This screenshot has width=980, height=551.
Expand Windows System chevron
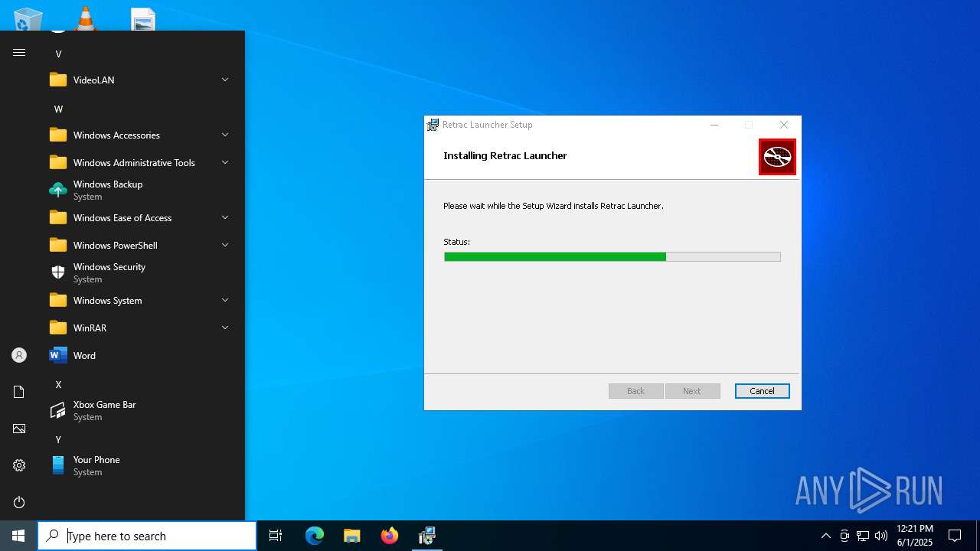[225, 300]
